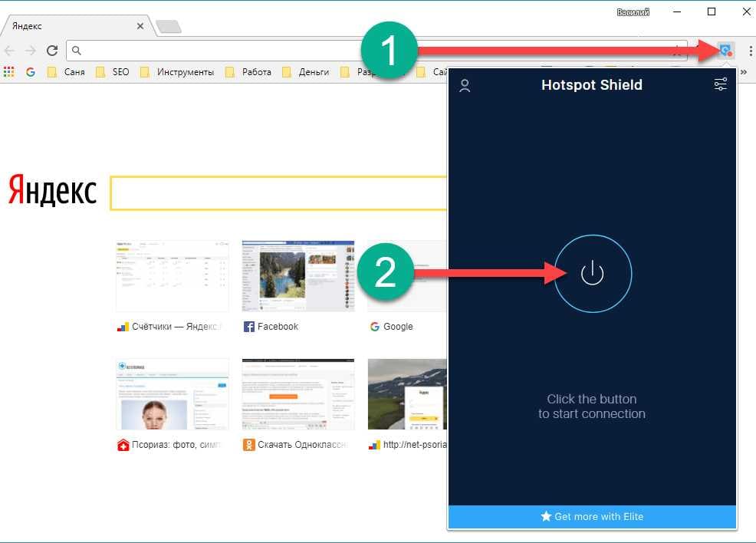
Task: Open Apps grid icon in bookmarks bar
Action: click(x=8, y=72)
